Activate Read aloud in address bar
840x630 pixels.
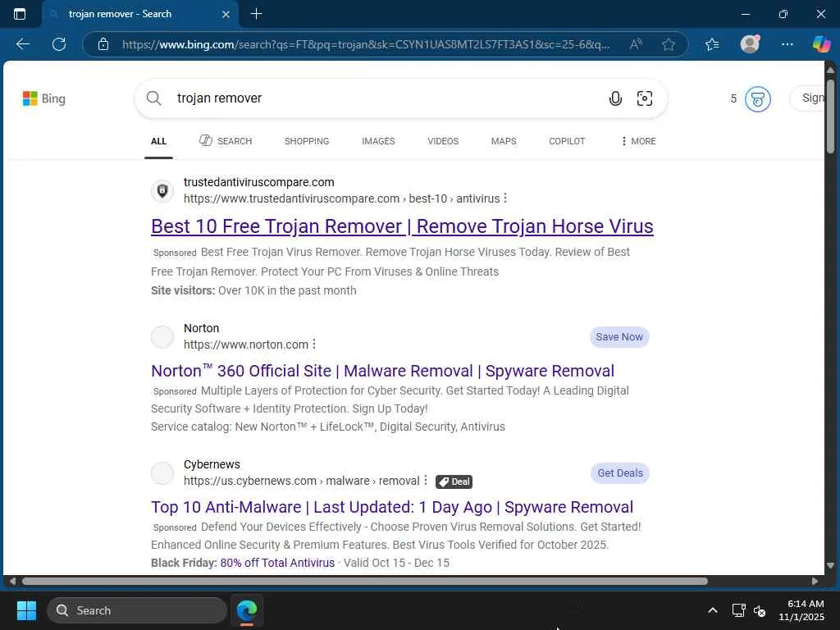pos(636,44)
